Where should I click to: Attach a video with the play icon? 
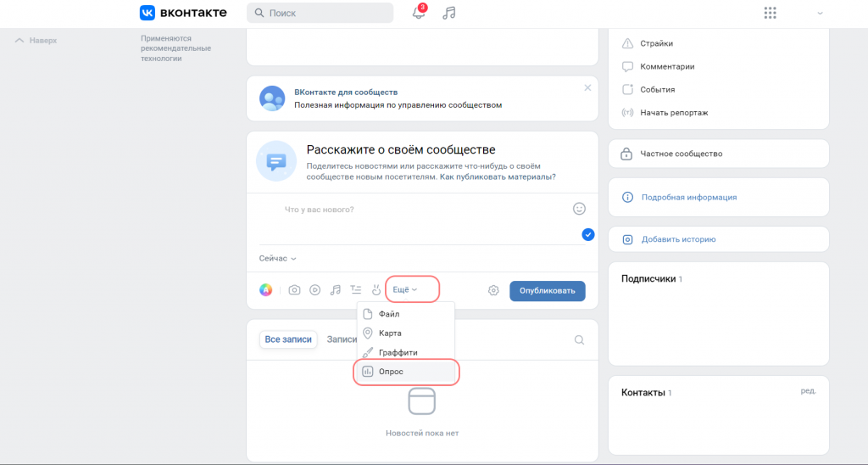315,290
